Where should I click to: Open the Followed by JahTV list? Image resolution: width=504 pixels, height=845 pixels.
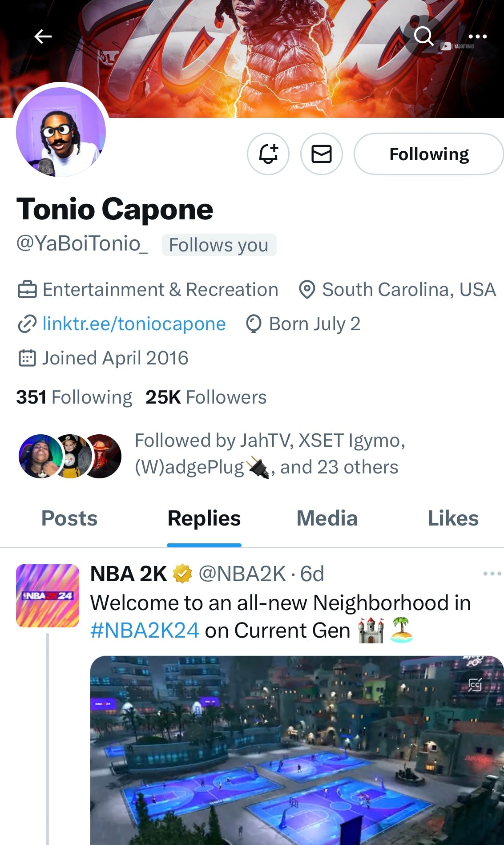[270, 454]
